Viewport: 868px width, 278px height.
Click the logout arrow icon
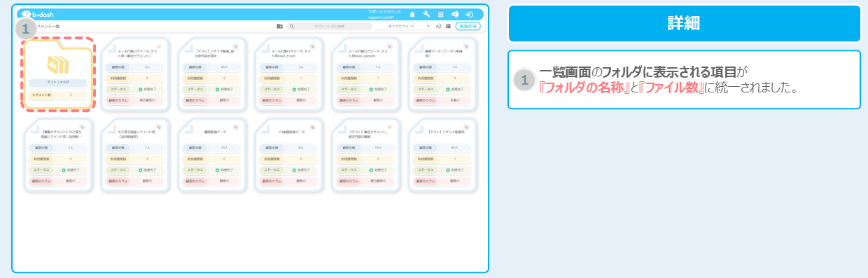pyautogui.click(x=469, y=14)
